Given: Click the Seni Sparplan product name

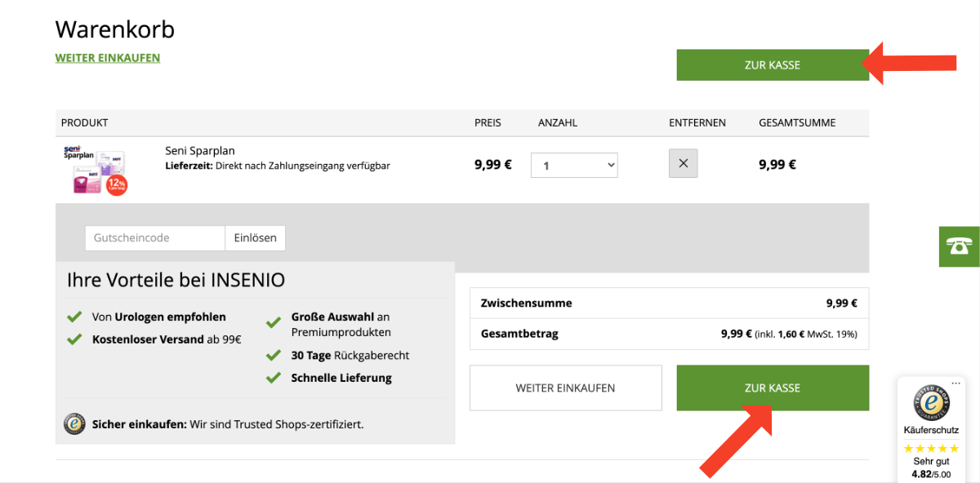Looking at the screenshot, I should (x=200, y=151).
